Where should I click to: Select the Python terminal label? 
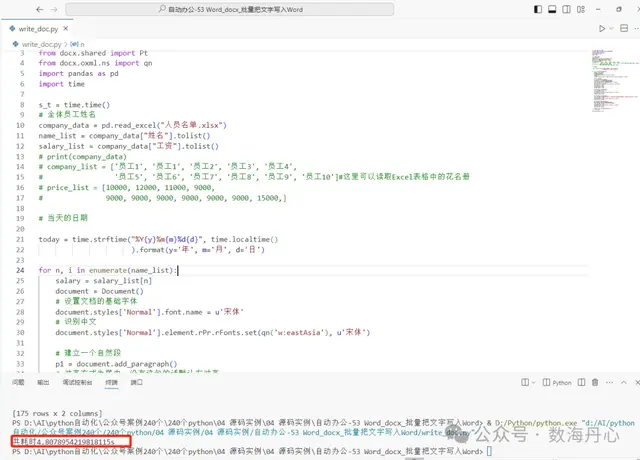(x=557, y=382)
